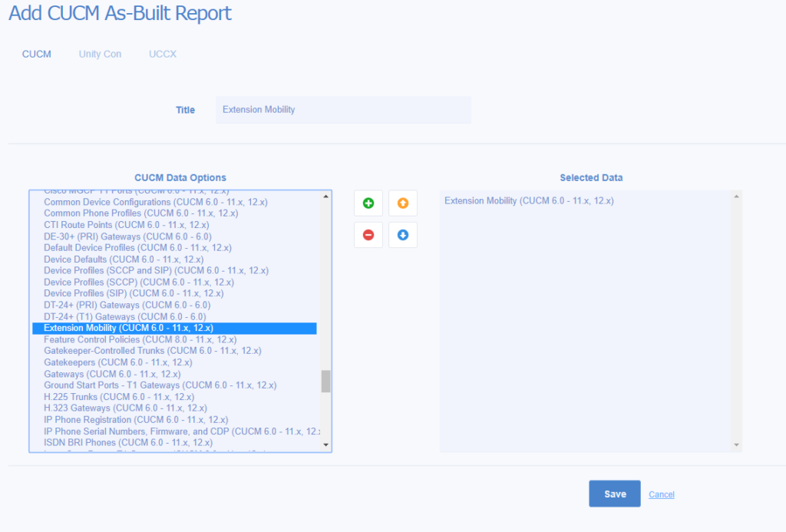786x532 pixels.
Task: Select Feature Control Policies option
Action: (x=174, y=339)
